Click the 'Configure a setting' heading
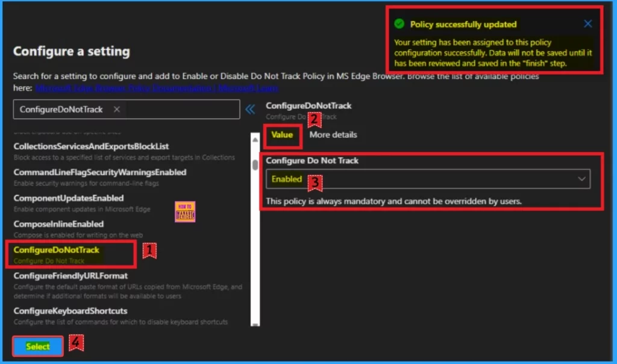The image size is (617, 364). [71, 51]
